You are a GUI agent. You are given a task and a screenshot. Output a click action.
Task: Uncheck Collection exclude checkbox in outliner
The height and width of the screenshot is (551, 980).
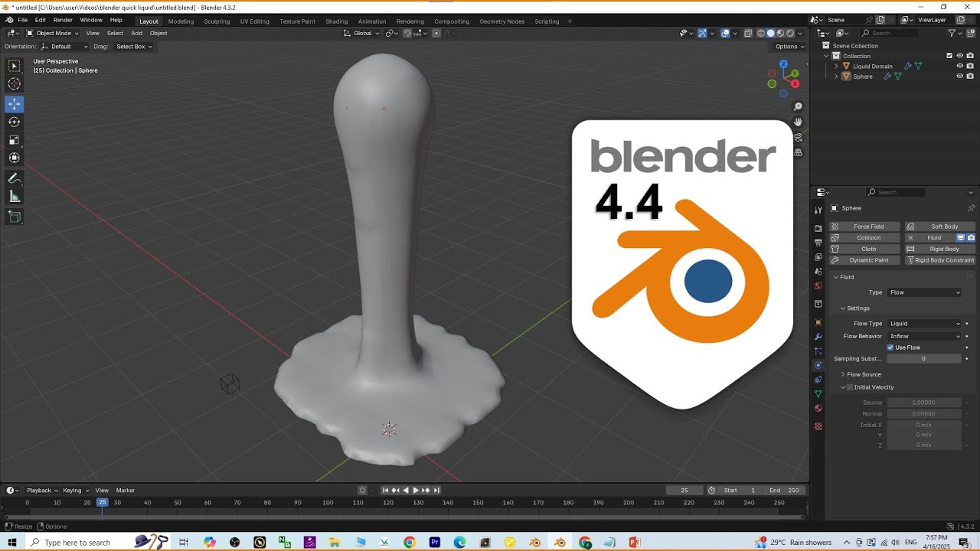949,56
